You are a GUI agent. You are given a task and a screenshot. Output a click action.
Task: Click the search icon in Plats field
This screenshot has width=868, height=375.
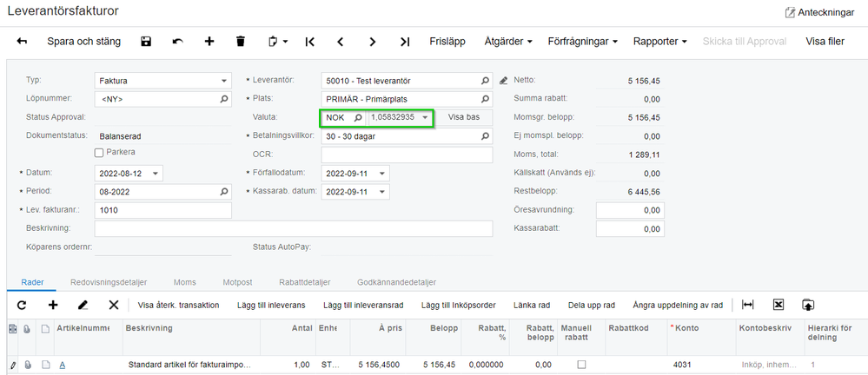pos(485,99)
